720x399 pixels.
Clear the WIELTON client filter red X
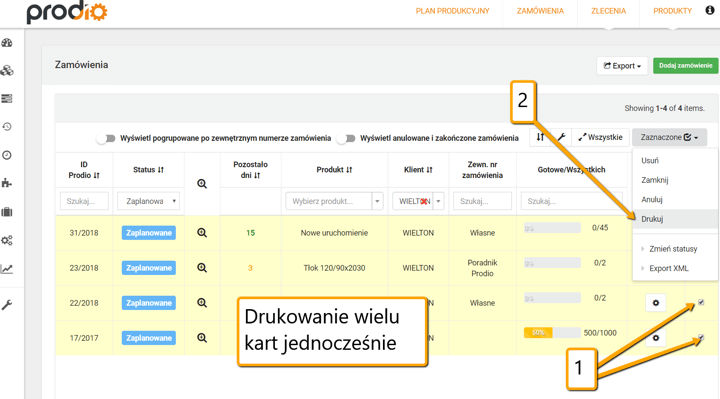point(424,201)
